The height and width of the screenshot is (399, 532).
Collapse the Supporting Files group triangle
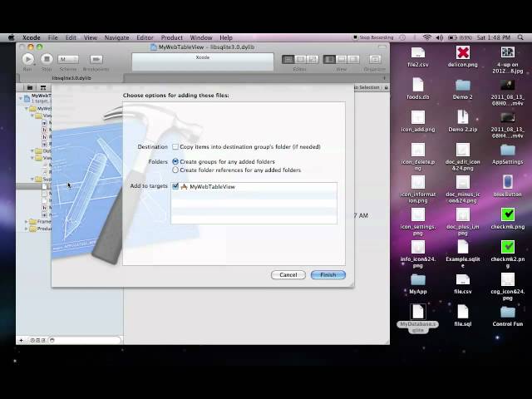[32, 179]
